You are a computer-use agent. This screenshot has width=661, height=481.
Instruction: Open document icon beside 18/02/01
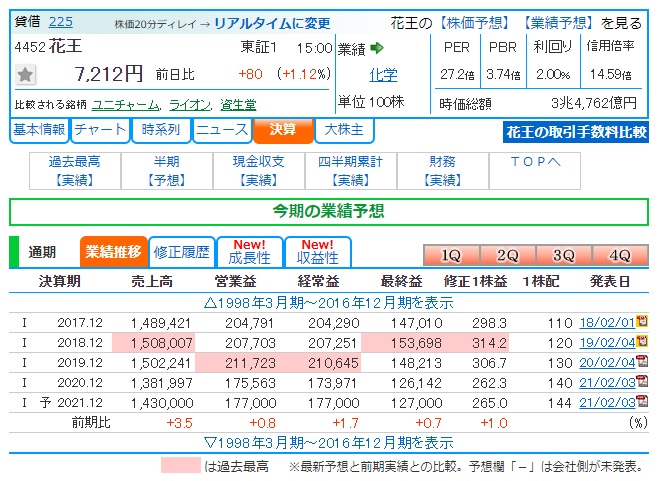(642, 321)
